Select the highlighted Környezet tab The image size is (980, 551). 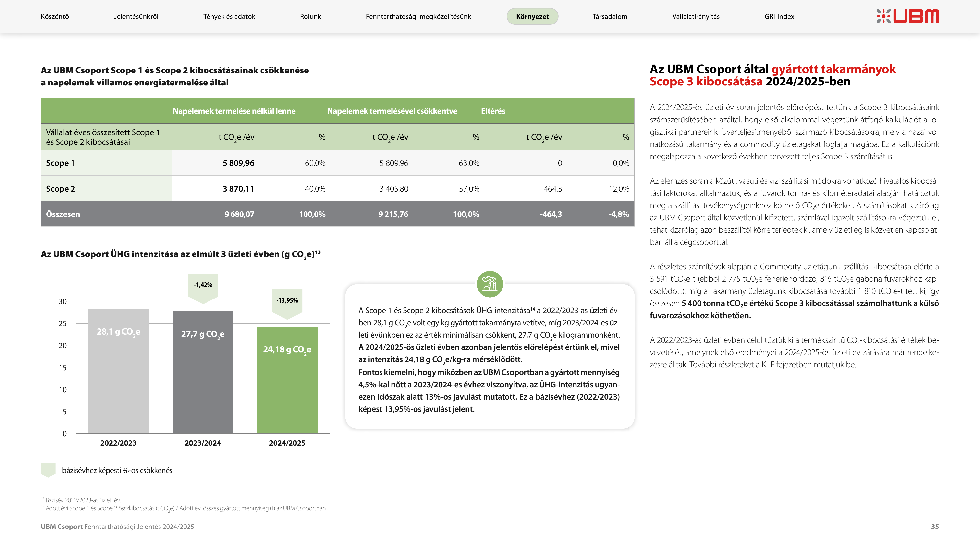[532, 16]
